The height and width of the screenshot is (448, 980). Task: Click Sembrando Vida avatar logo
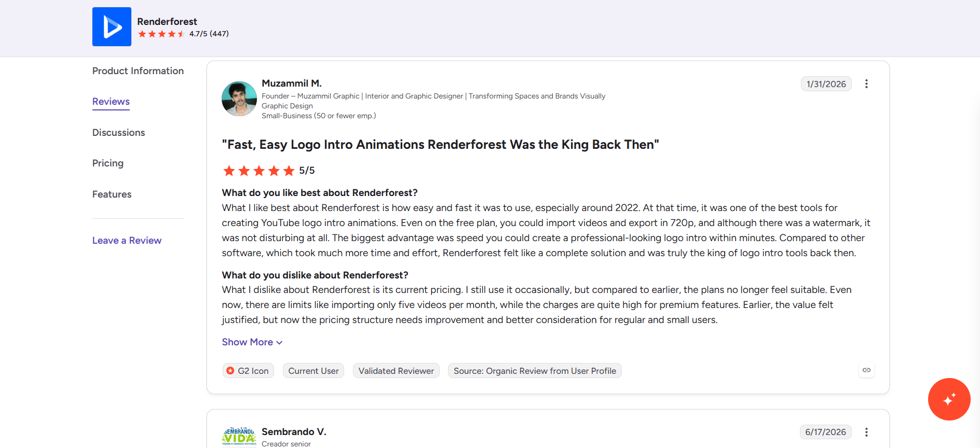(239, 436)
